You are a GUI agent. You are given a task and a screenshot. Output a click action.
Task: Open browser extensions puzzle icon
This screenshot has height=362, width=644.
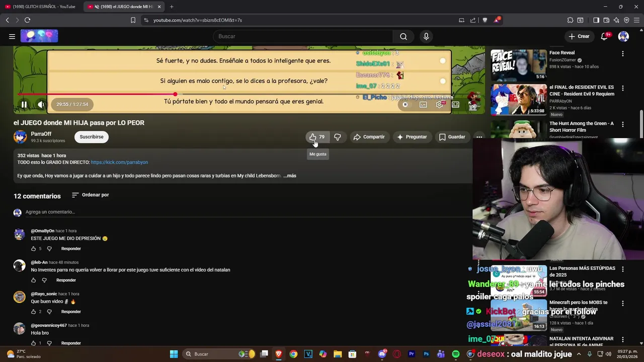(x=570, y=20)
